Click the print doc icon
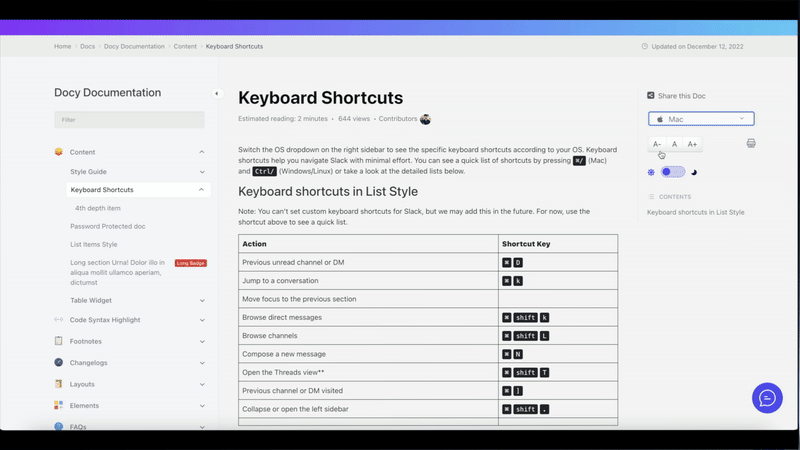 click(x=751, y=143)
